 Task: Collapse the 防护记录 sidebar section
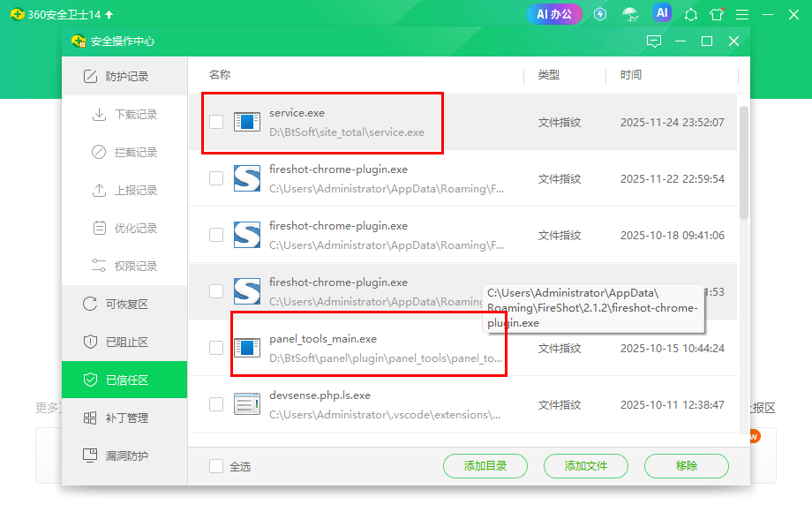pyautogui.click(x=124, y=77)
